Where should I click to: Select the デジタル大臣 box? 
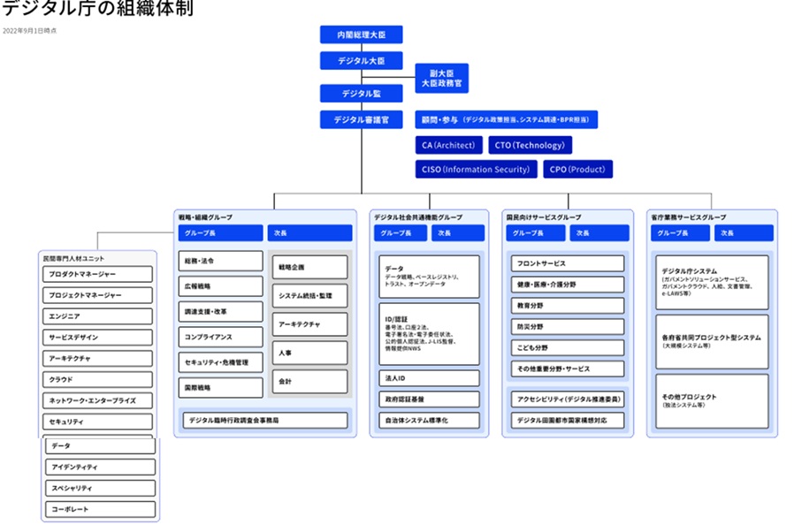tap(361, 61)
